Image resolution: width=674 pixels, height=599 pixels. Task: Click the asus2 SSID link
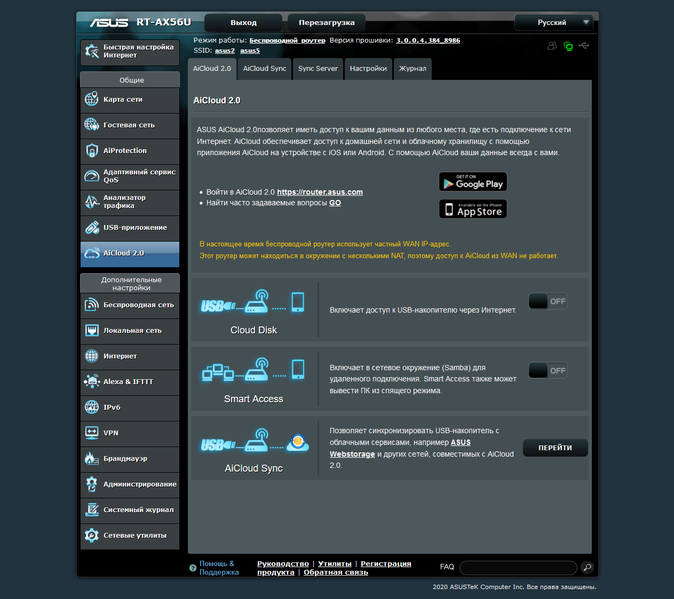[225, 51]
